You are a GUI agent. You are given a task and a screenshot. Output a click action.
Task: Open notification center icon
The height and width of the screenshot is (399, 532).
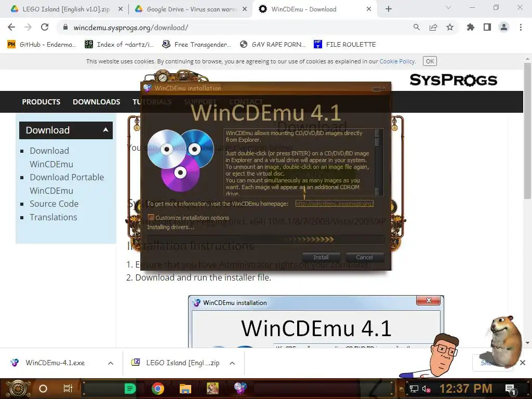tap(510, 389)
